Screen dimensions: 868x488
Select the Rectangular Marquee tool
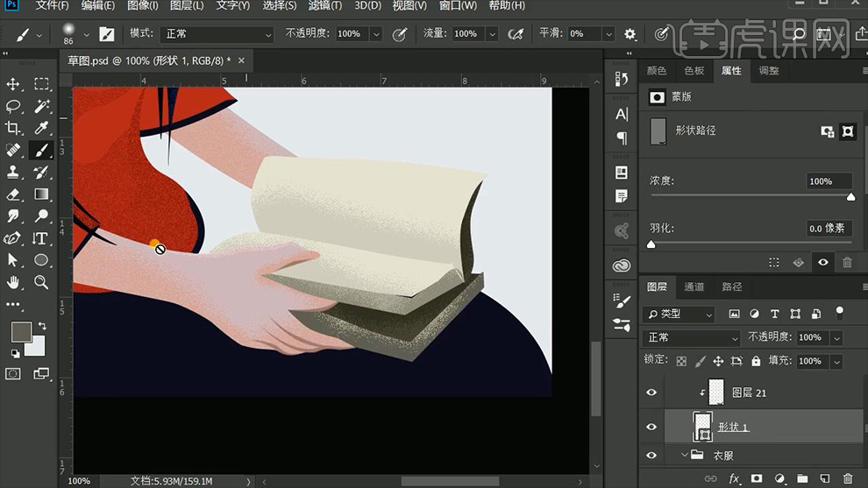coord(41,84)
